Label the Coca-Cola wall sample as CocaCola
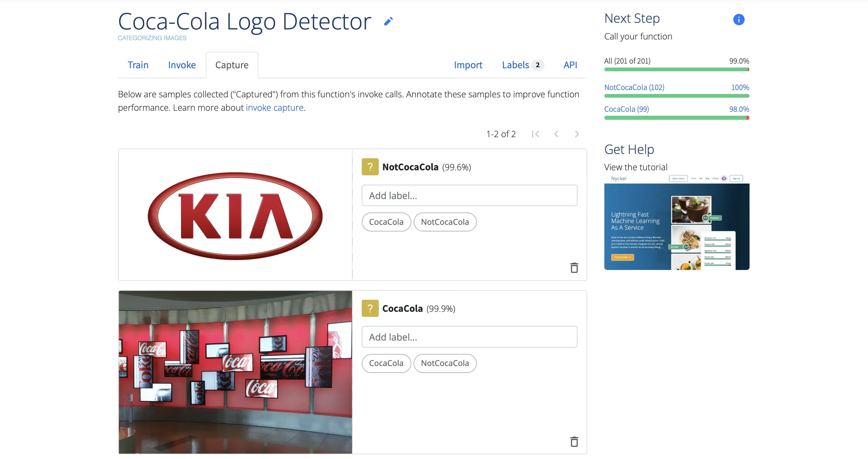 click(386, 363)
